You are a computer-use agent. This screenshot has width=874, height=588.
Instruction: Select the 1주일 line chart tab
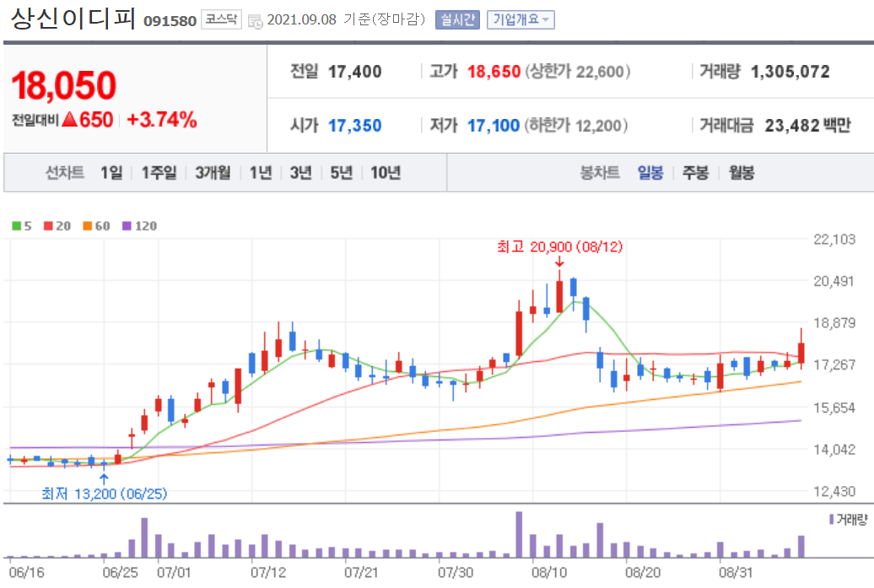click(x=159, y=173)
